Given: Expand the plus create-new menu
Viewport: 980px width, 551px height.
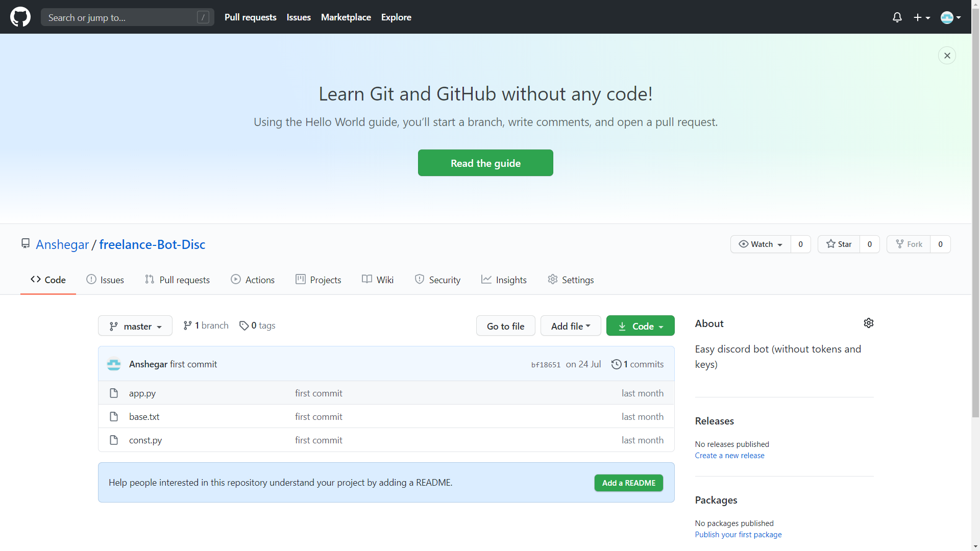Looking at the screenshot, I should [922, 17].
